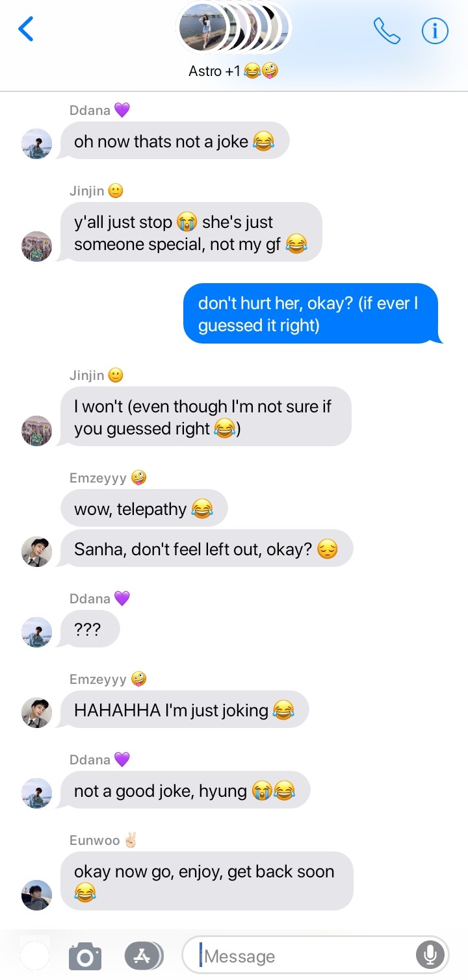The width and height of the screenshot is (468, 980).
Task: Tap Jinjin's avatar next to 'I won't' message
Action: pos(36,431)
